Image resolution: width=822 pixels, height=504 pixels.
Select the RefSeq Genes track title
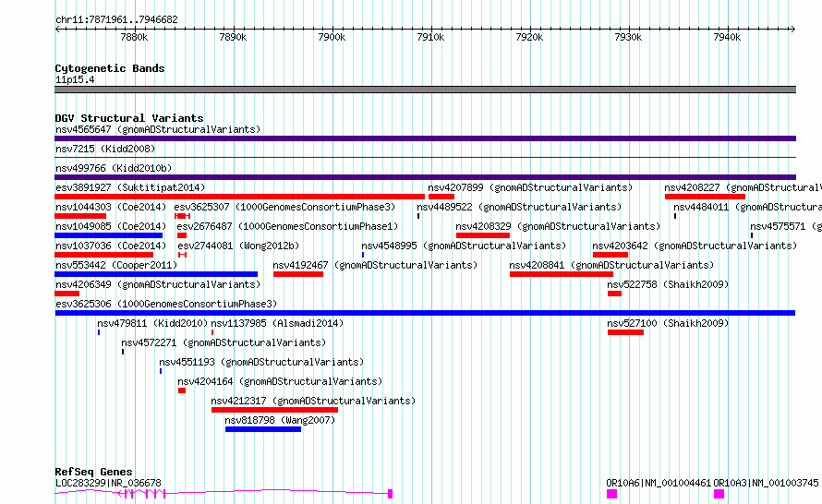[x=93, y=472]
